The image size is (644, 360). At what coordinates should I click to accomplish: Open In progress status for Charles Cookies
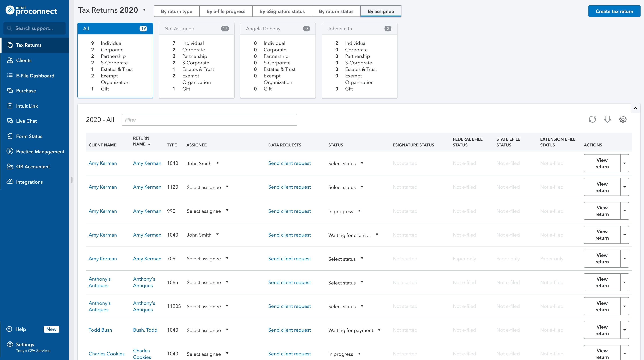tap(344, 354)
